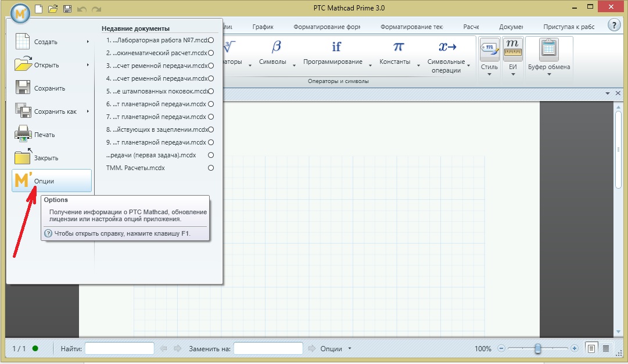Click the Mathcad application round button
The height and width of the screenshot is (364, 628).
point(20,13)
